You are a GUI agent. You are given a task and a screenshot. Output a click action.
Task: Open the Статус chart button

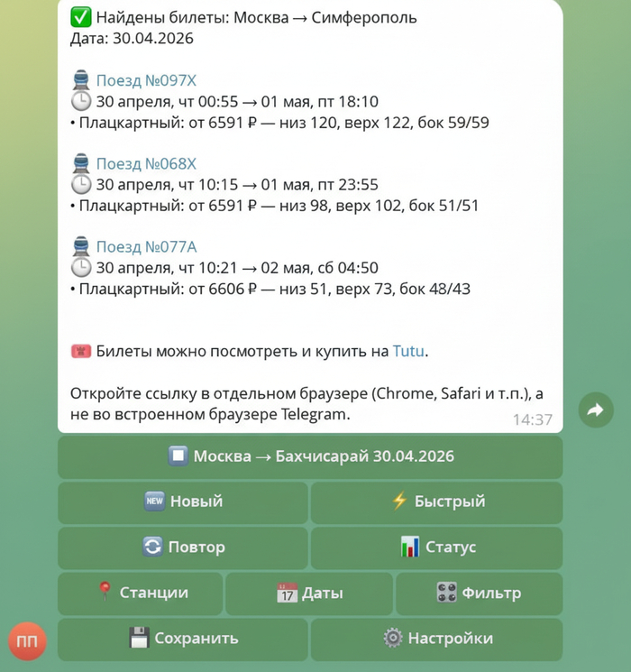coord(436,548)
